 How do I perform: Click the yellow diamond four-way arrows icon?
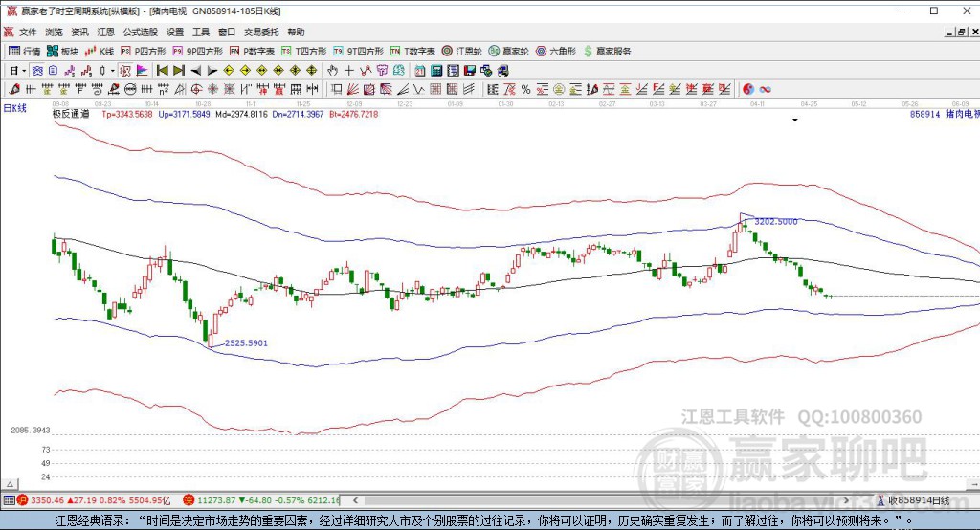coord(311,71)
